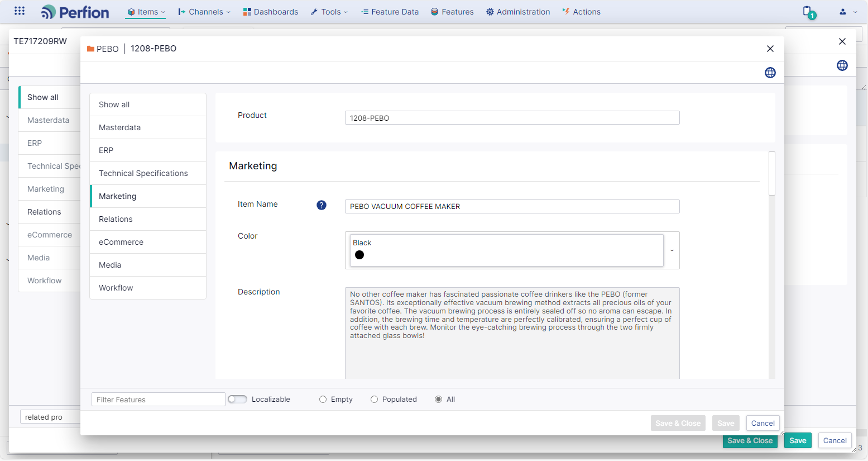This screenshot has width=868, height=461.
Task: Click the globe icon in the TE717209RW window
Action: [x=842, y=65]
